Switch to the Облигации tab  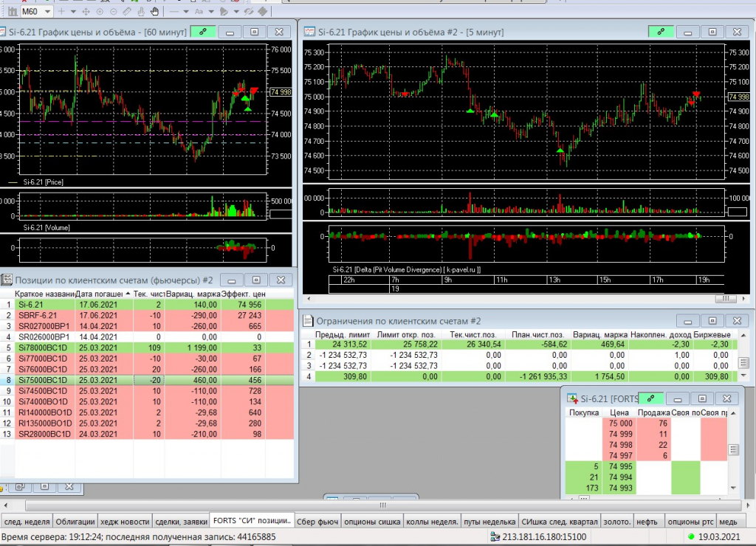75,522
